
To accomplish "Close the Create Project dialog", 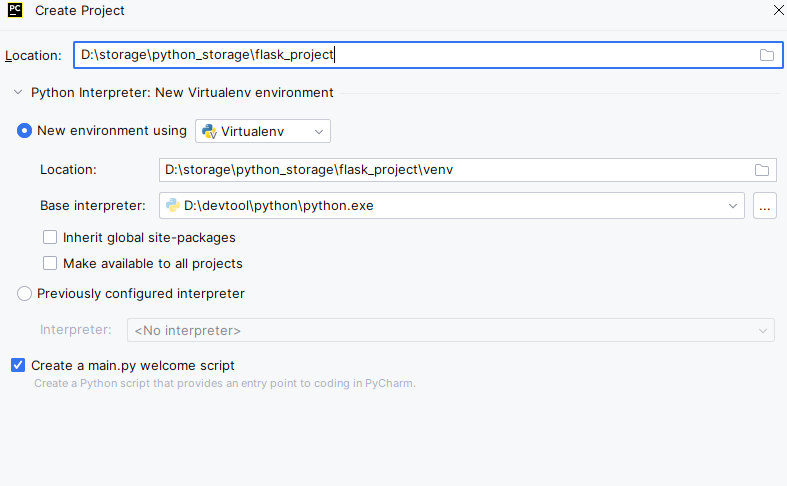I will 778,10.
